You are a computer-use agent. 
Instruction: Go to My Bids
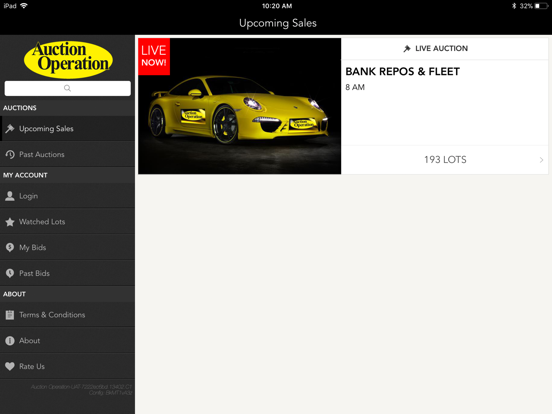click(67, 247)
